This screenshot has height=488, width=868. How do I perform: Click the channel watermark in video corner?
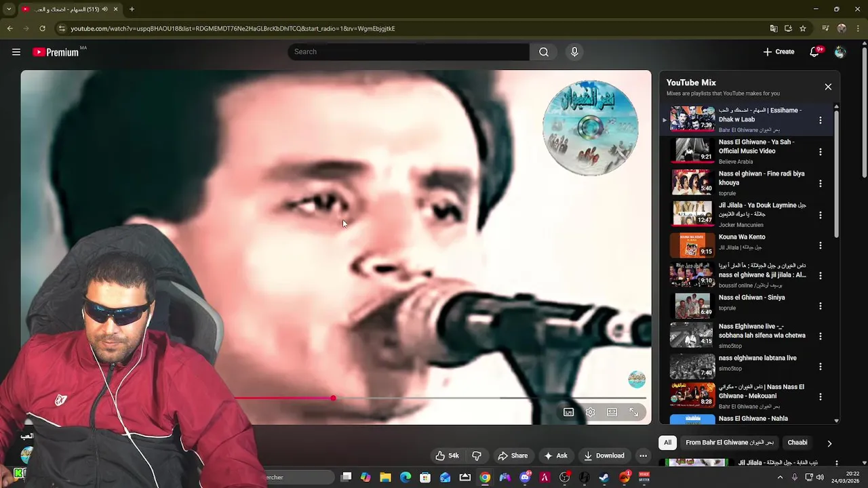637,380
